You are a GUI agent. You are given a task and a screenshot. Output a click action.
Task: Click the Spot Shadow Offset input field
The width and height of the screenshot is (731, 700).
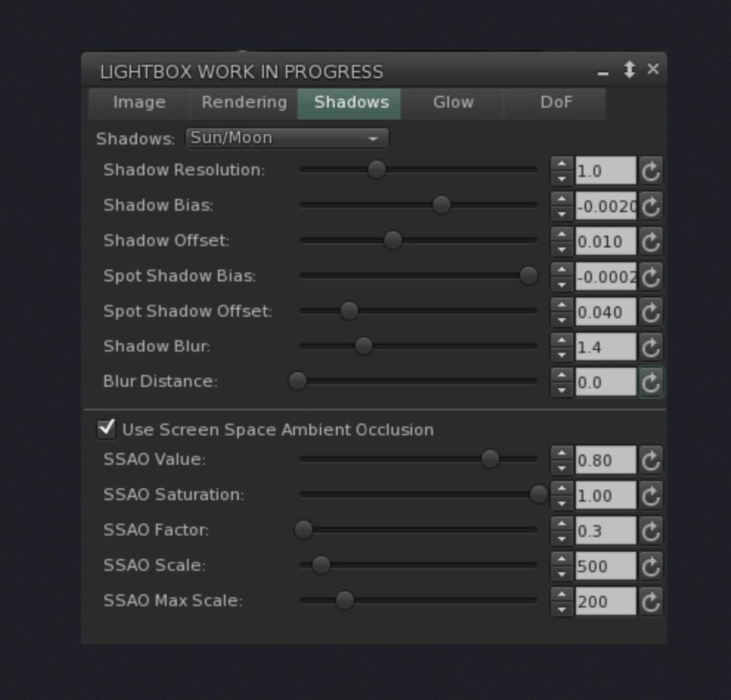point(605,312)
